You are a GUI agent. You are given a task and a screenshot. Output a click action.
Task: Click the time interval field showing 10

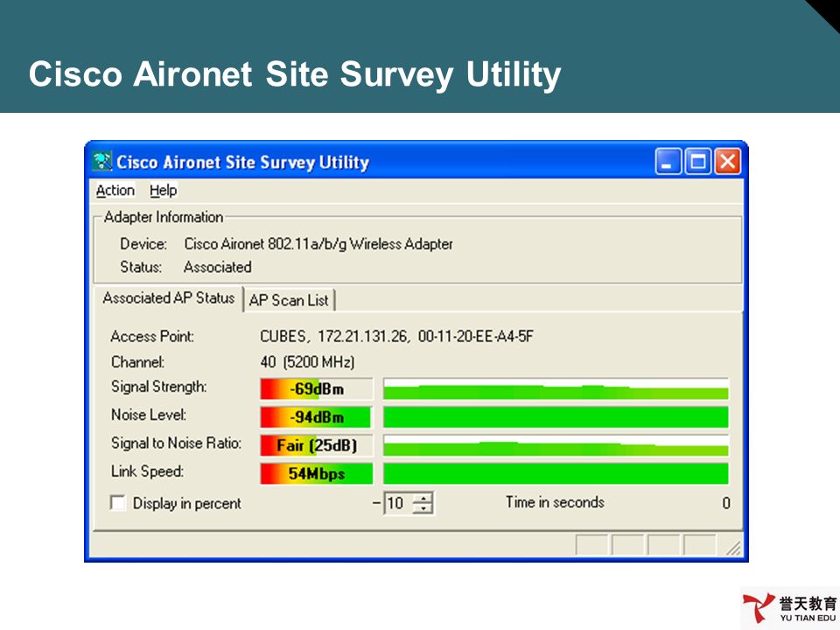click(398, 503)
